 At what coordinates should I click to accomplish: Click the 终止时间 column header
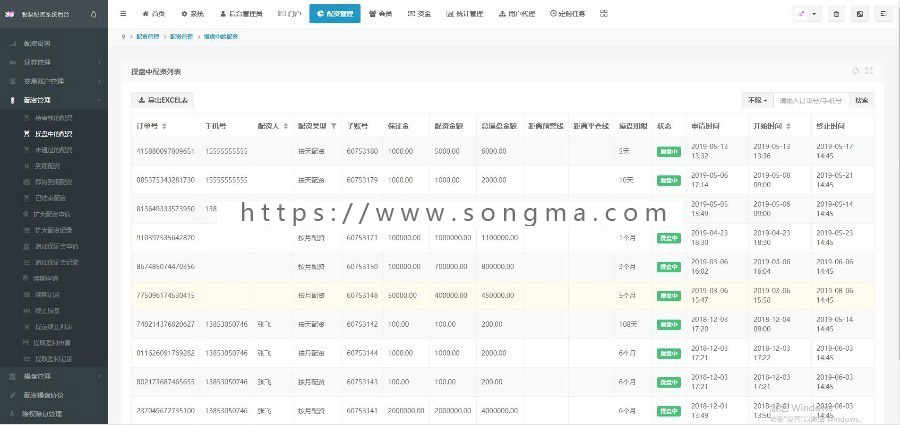tap(830, 126)
